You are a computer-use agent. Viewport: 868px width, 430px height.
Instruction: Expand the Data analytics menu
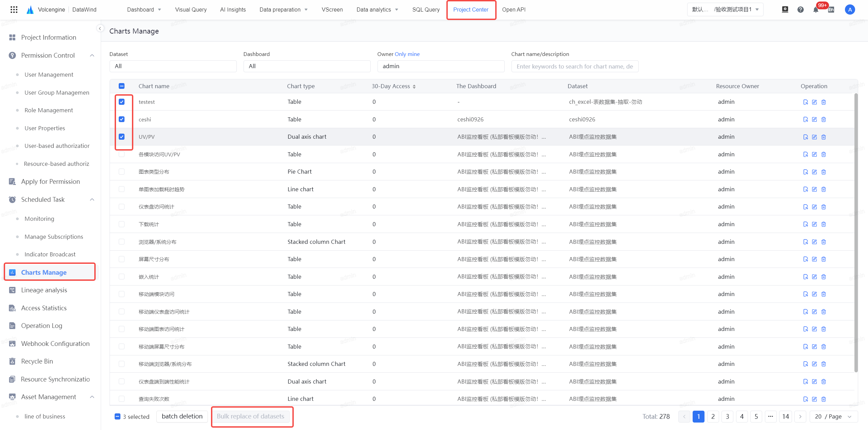[x=377, y=9]
